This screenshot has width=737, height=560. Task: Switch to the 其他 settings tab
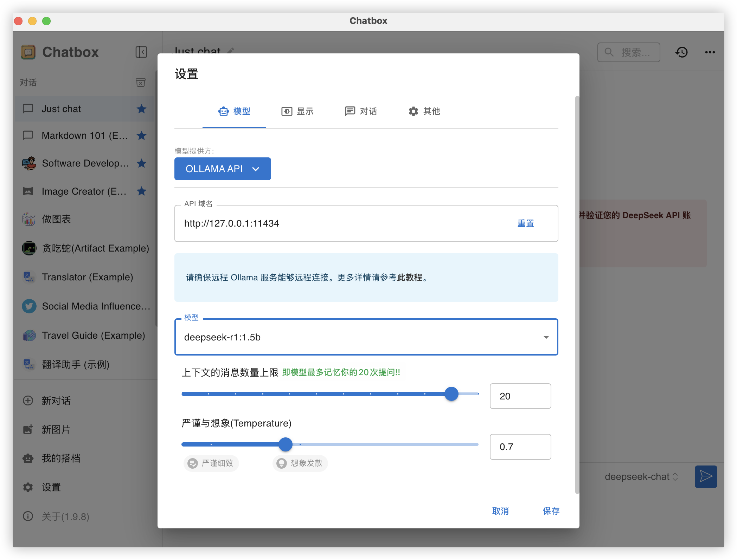point(424,111)
